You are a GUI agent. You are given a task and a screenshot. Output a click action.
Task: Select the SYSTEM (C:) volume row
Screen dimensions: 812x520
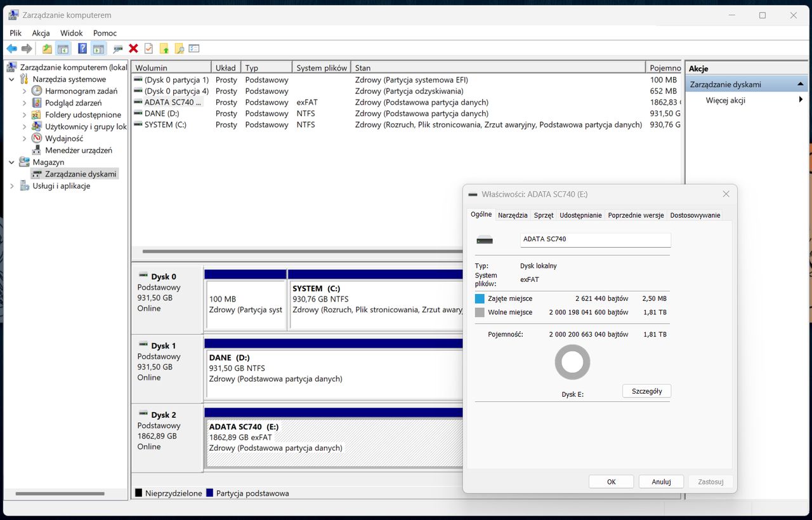[x=407, y=125]
